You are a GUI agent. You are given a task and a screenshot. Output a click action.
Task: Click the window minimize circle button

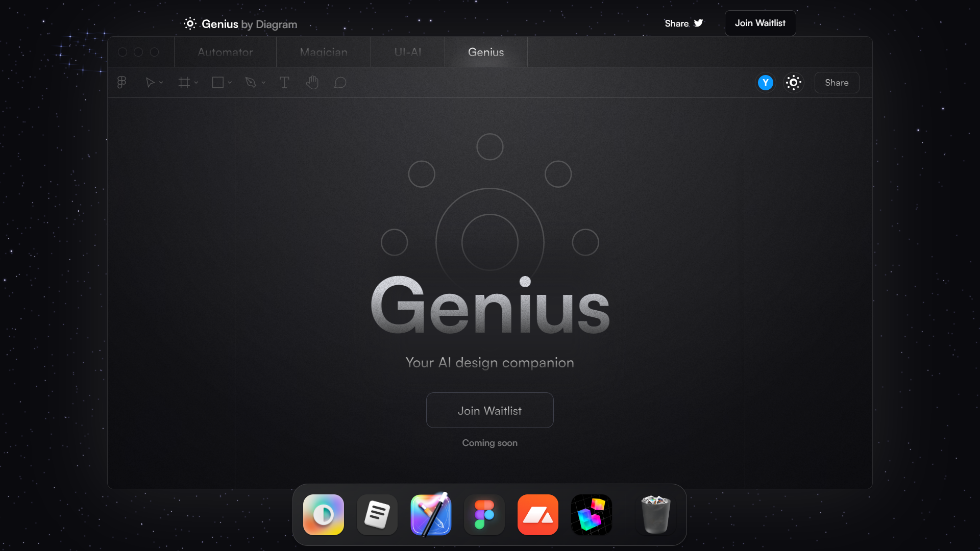(x=138, y=52)
